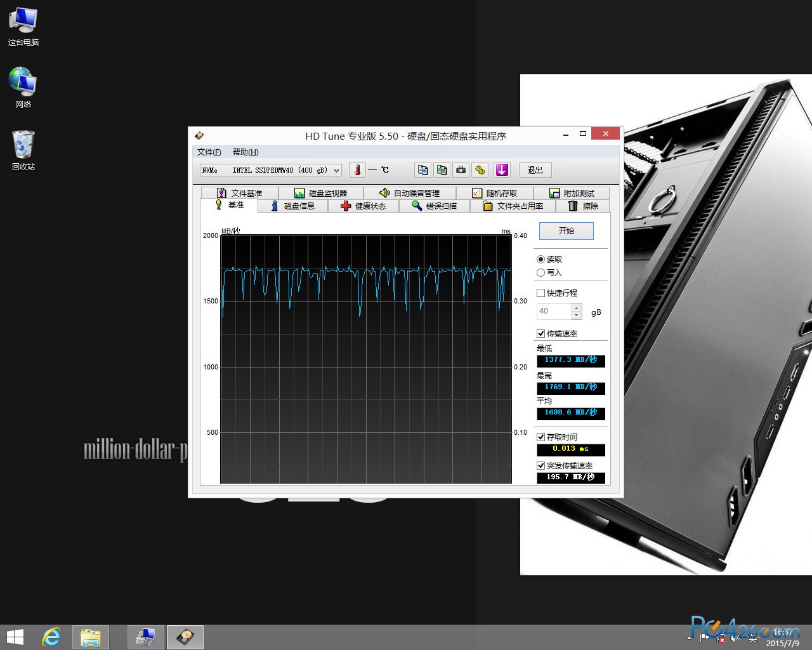Click the HD Tune taskbar icon
The width and height of the screenshot is (812, 650).
click(x=185, y=637)
